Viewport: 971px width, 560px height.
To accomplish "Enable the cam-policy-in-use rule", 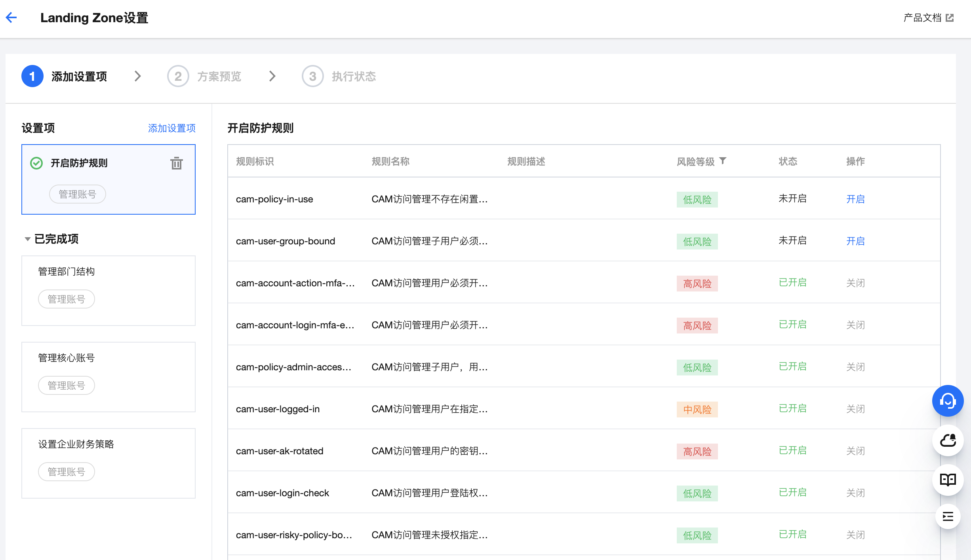I will (855, 199).
